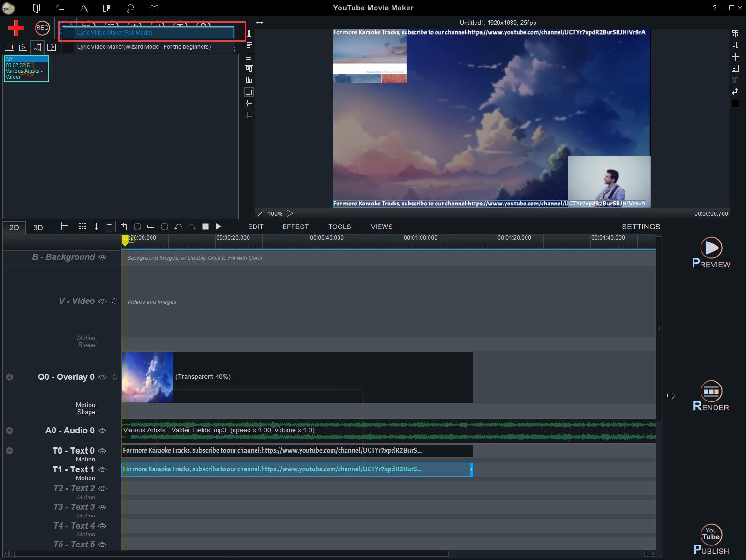Image resolution: width=746 pixels, height=560 pixels.
Task: Toggle the dimmed coarse grid icon beside preview
Action: [x=249, y=115]
